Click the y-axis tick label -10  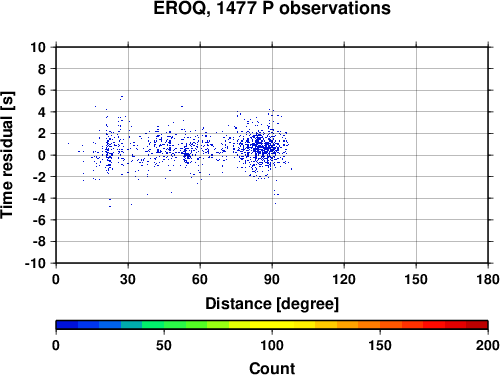[x=35, y=263]
